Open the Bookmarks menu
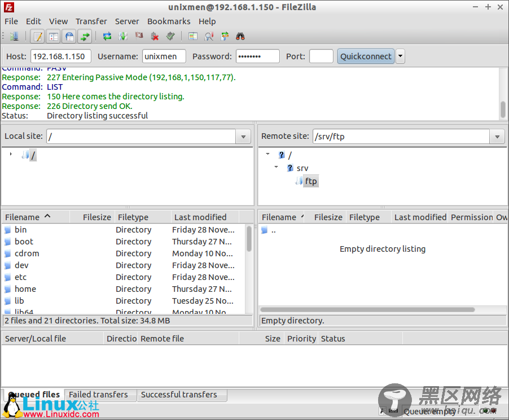 pos(169,21)
